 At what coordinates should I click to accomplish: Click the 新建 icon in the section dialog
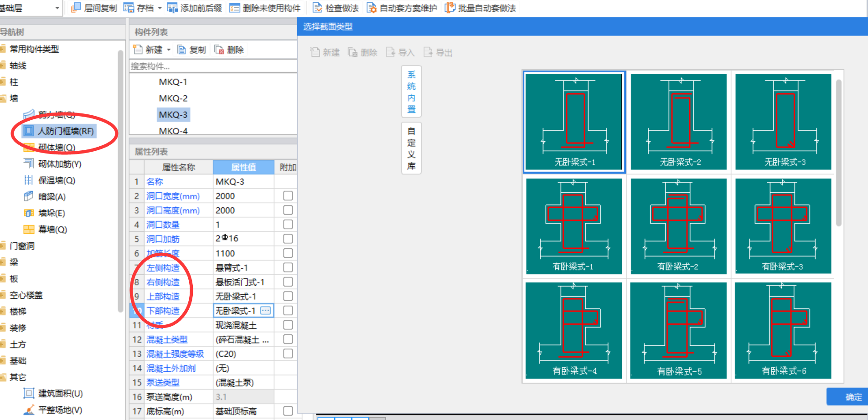point(315,52)
